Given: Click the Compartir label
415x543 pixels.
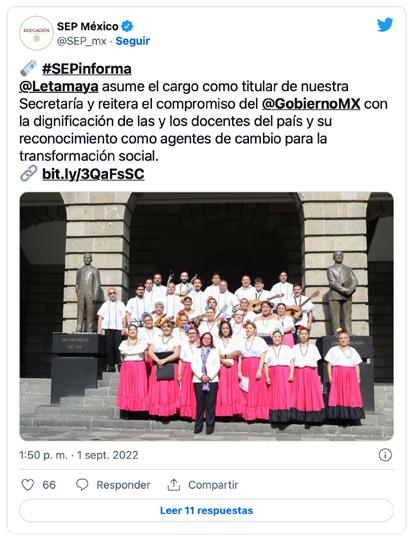Looking at the screenshot, I should point(213,485).
